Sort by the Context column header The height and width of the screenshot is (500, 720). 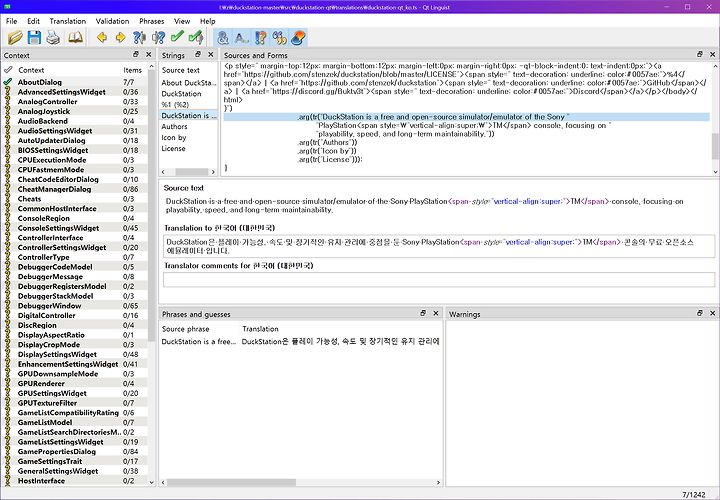point(31,70)
